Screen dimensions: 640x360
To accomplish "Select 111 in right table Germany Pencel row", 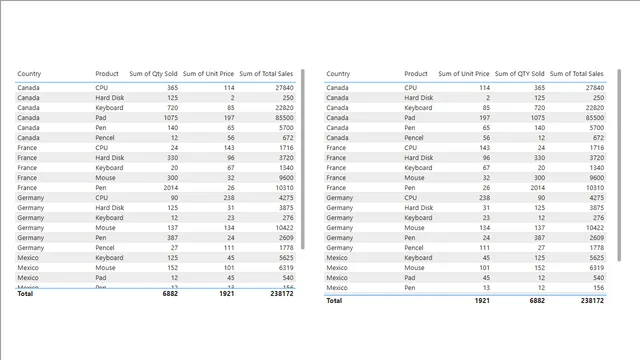I will tap(485, 248).
